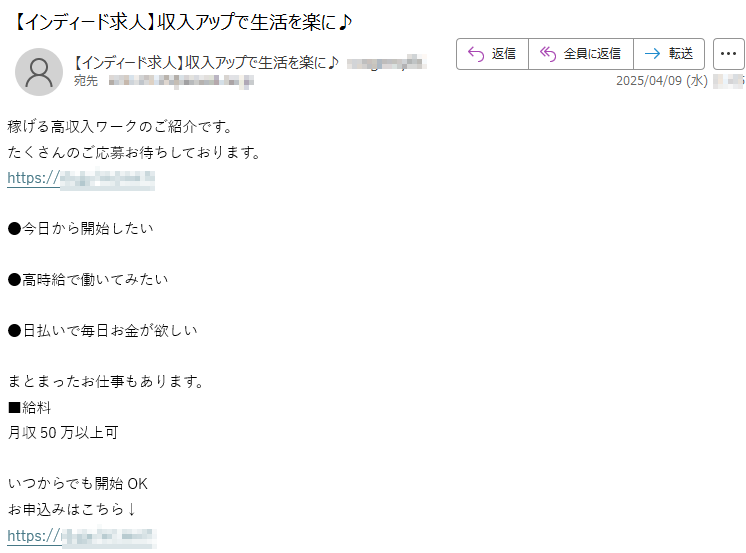Click the text 月収50万以上可
Screen dimensions: 746x553
point(63,433)
